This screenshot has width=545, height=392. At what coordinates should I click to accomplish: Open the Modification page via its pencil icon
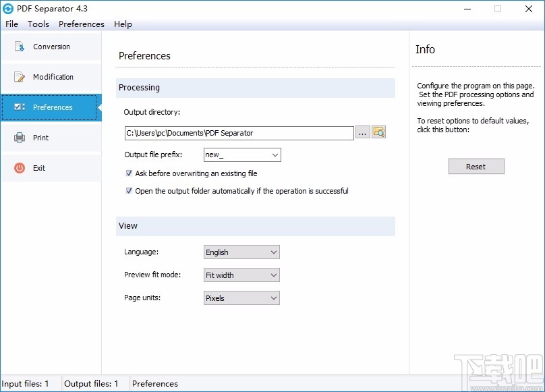click(19, 76)
